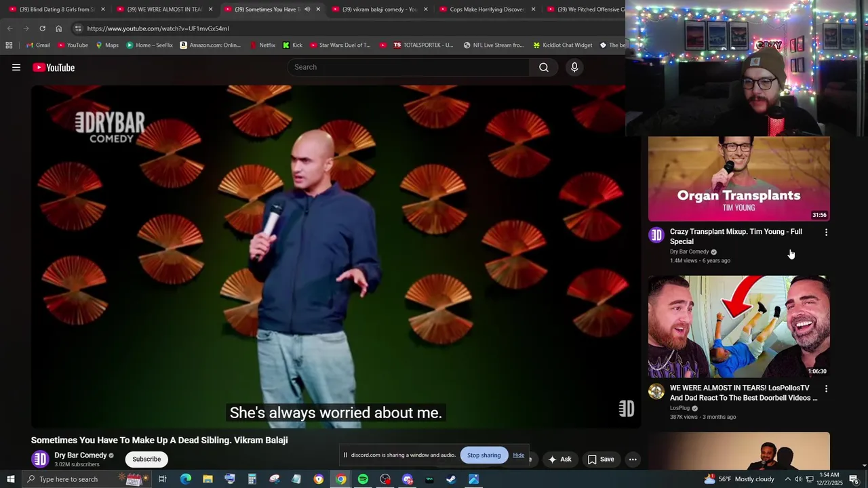868x488 pixels.
Task: Hide the discord.com sharing banner
Action: [x=519, y=455]
